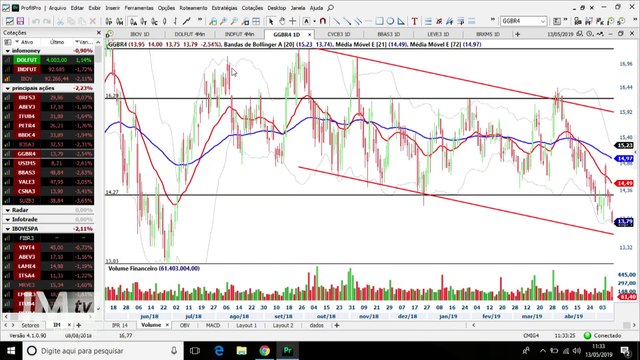Open the asset selector box GGBR4
Screen dimensions: 640x360
523,21
